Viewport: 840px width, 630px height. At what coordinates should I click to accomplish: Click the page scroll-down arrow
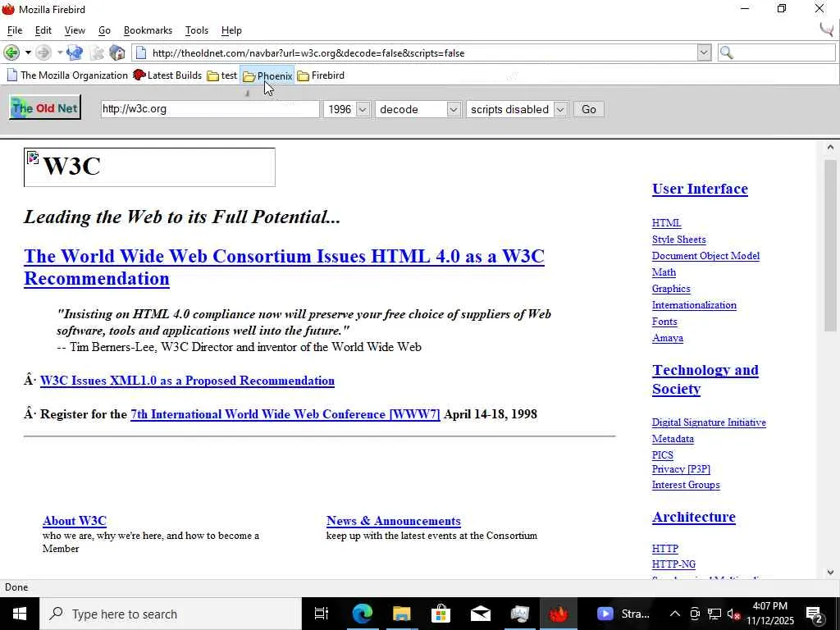pos(830,572)
